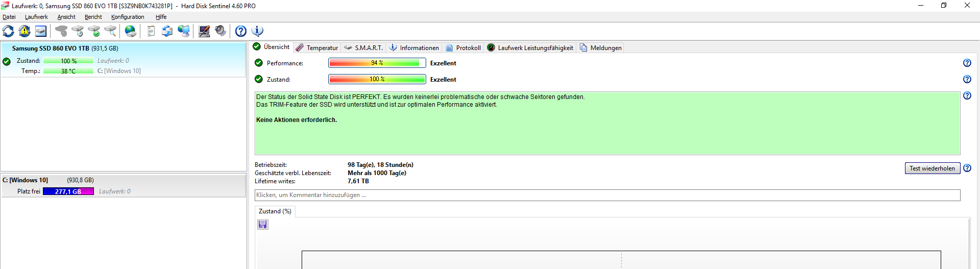Select the Zustand (%) chart tab
This screenshot has width=980, height=269.
(x=275, y=211)
